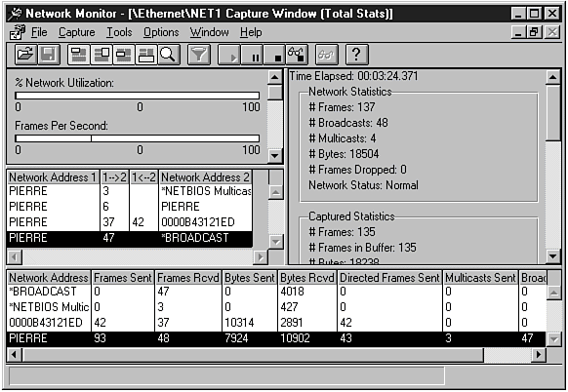The image size is (568, 392).
Task: Click 'Network Status: Normal' text
Action: pyautogui.click(x=363, y=185)
